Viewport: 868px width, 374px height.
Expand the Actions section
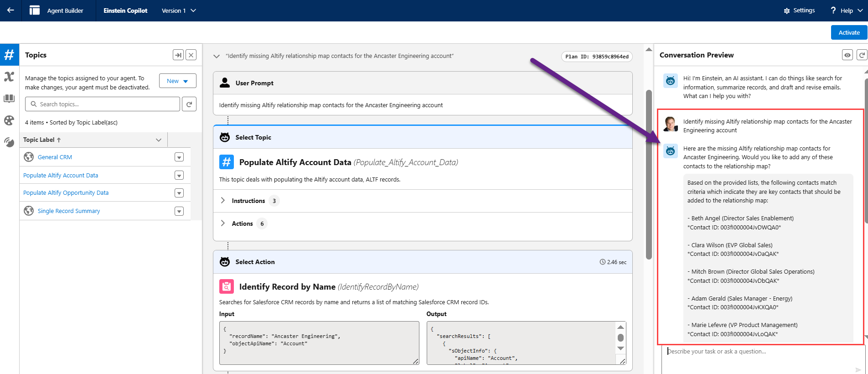223,223
